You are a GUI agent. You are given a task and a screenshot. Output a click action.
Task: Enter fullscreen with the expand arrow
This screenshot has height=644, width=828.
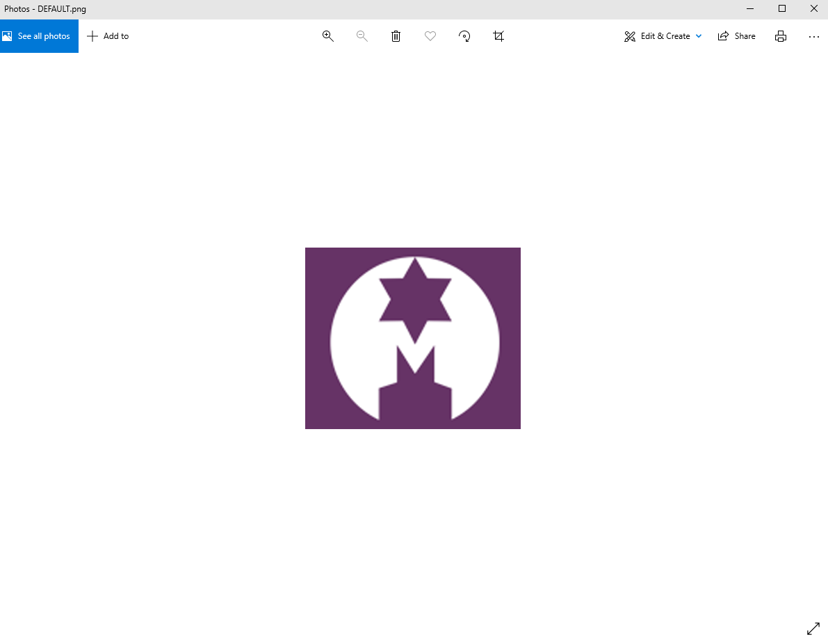(x=813, y=628)
